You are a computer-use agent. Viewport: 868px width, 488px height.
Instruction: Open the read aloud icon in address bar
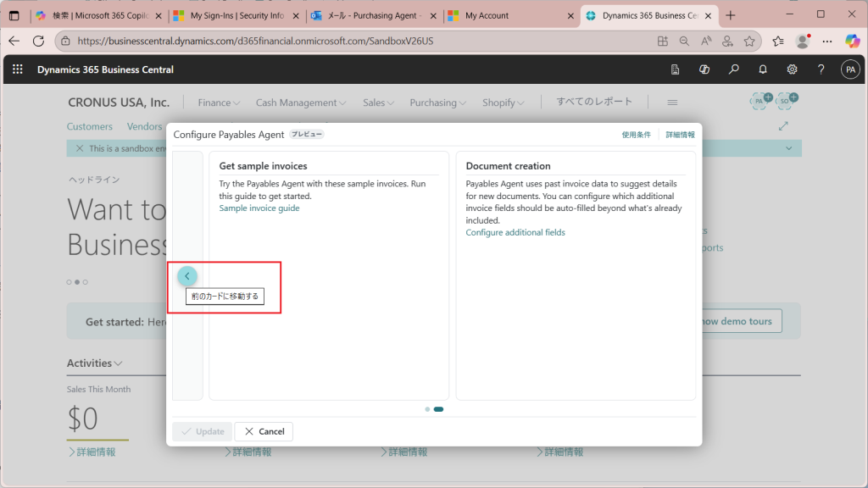pos(706,41)
